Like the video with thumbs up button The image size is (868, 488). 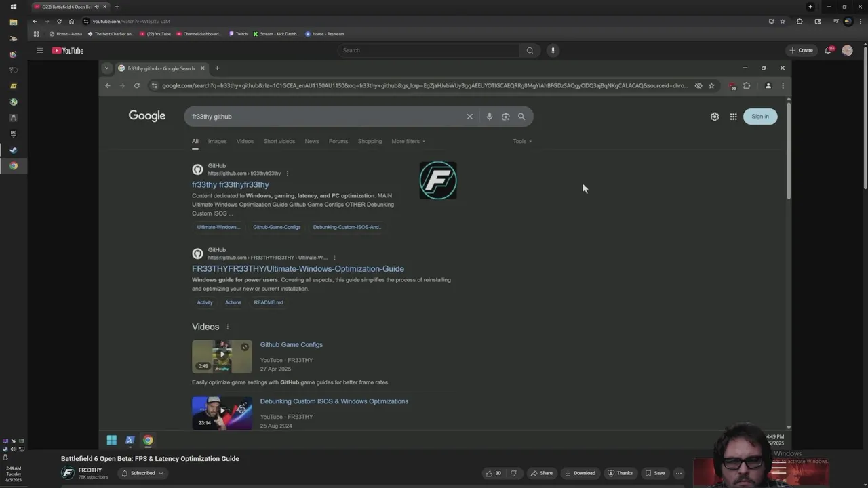click(x=493, y=473)
